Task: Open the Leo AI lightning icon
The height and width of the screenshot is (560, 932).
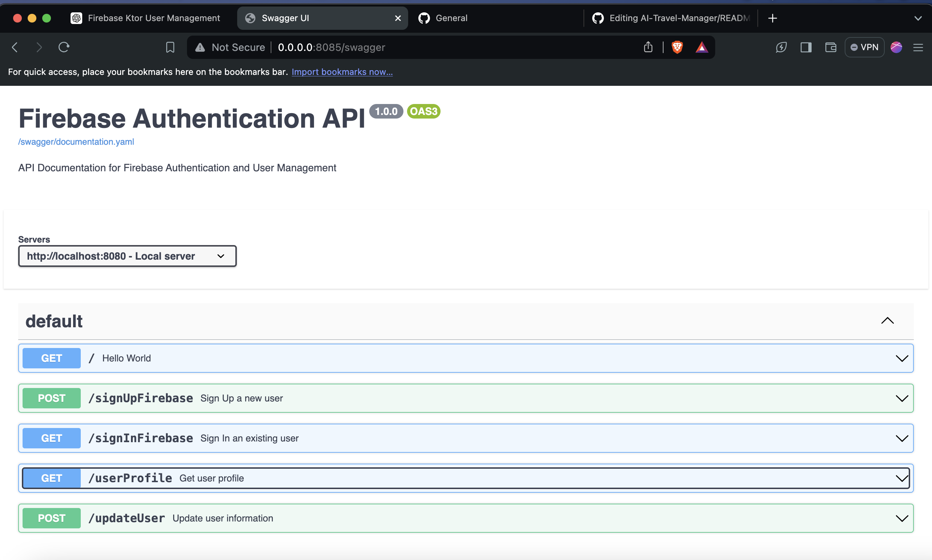Action: pyautogui.click(x=781, y=47)
